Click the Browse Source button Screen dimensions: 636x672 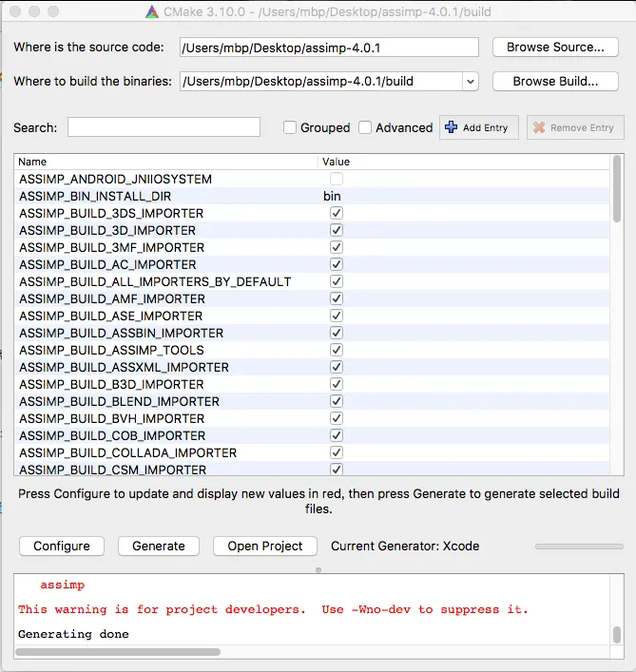[555, 48]
